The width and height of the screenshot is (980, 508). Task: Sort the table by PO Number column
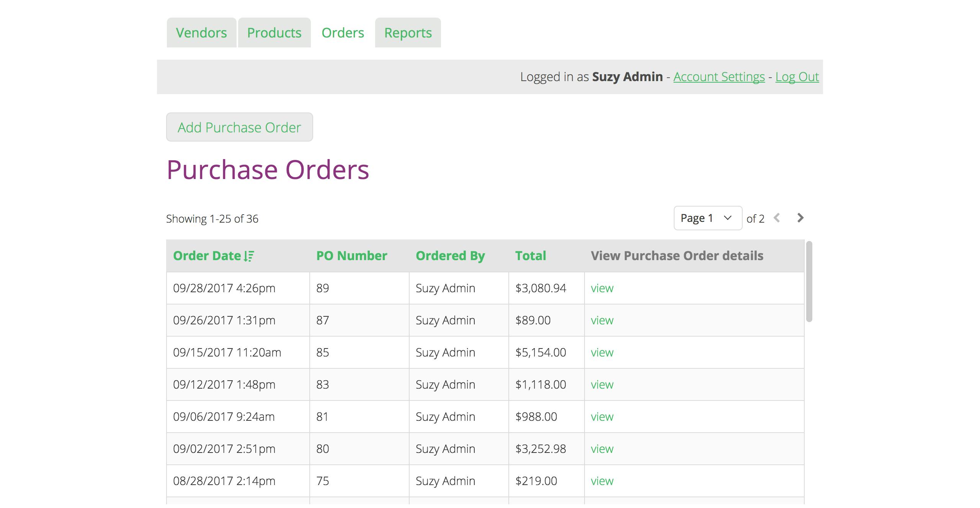coord(351,256)
